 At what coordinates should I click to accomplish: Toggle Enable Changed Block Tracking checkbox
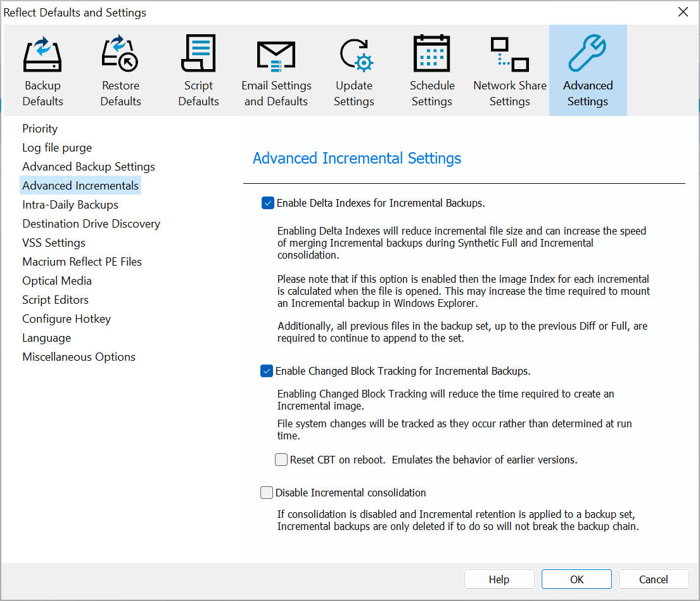267,371
